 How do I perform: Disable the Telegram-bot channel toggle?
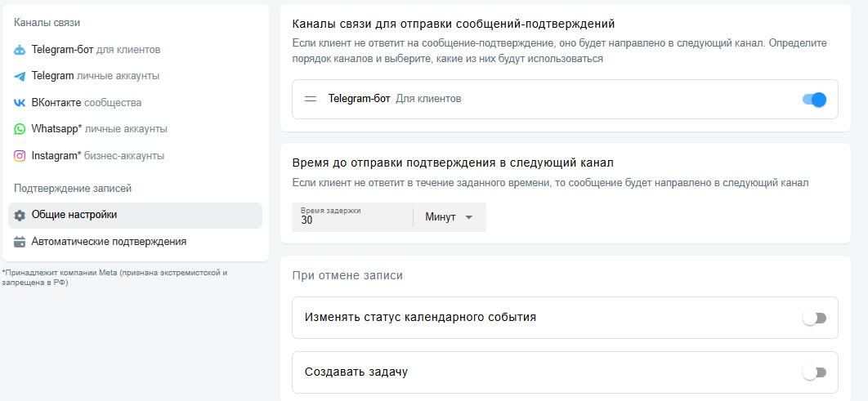[x=814, y=100]
